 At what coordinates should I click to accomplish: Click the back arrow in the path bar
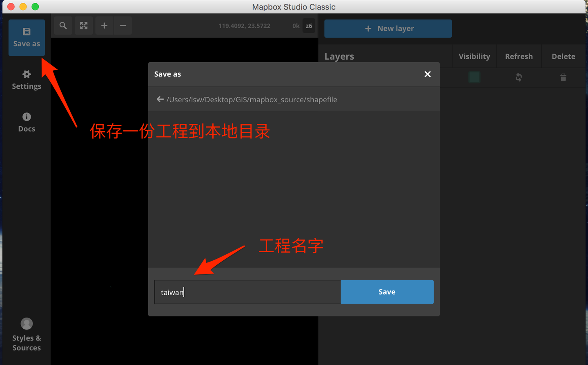coord(160,99)
